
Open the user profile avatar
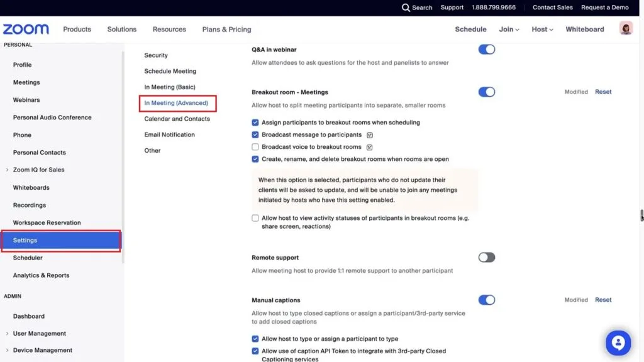625,29
